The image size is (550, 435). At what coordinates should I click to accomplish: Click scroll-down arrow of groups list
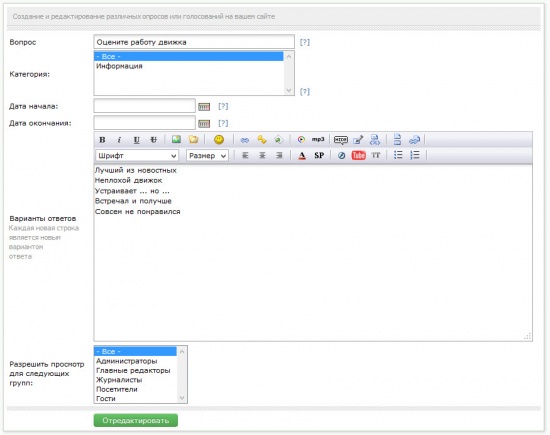[182, 398]
